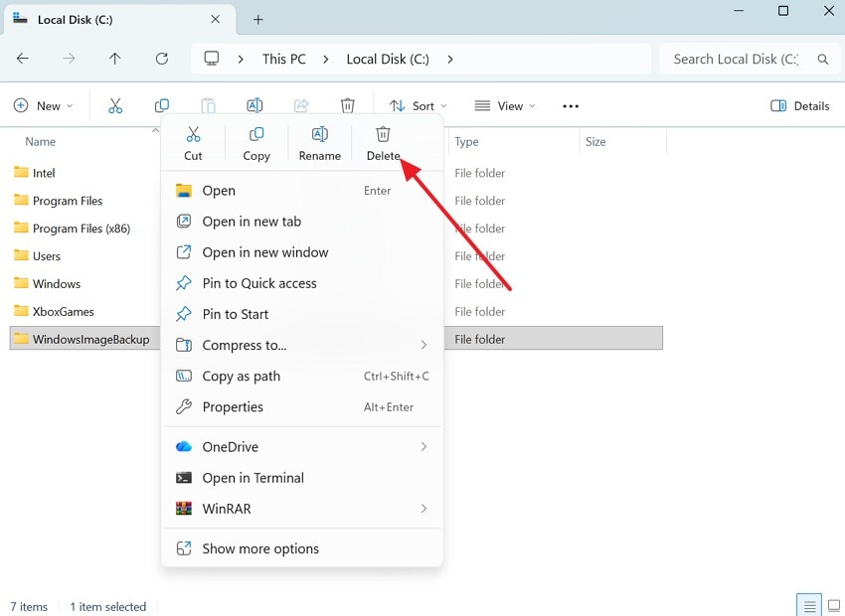Screen dimensions: 845x616
Task: Select the Program Files folder name
Action: pyautogui.click(x=68, y=201)
